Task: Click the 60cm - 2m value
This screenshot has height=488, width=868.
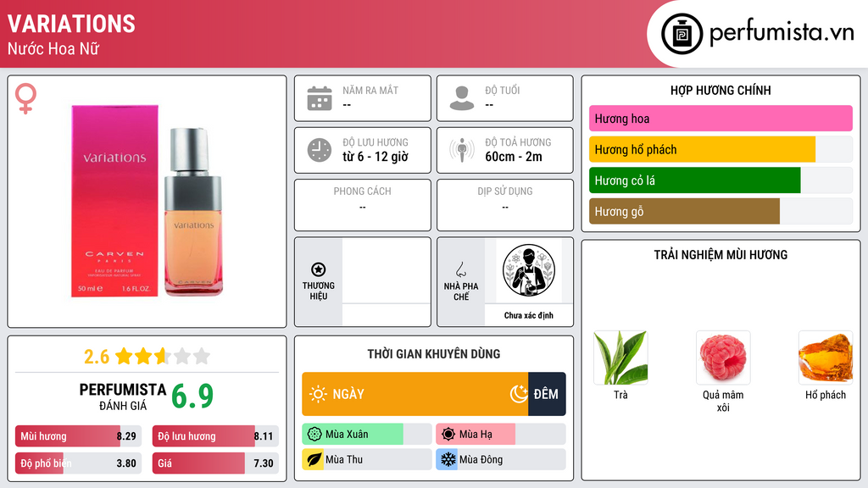Action: tap(514, 157)
